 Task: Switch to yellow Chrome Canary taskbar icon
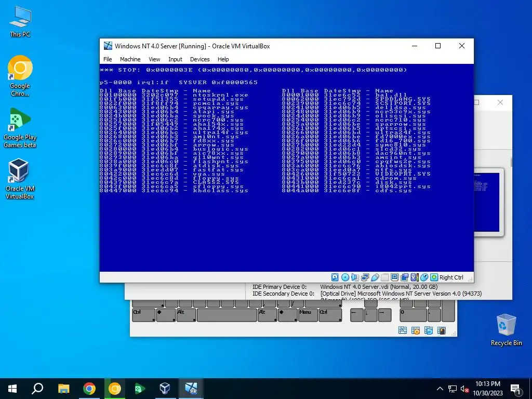click(115, 389)
